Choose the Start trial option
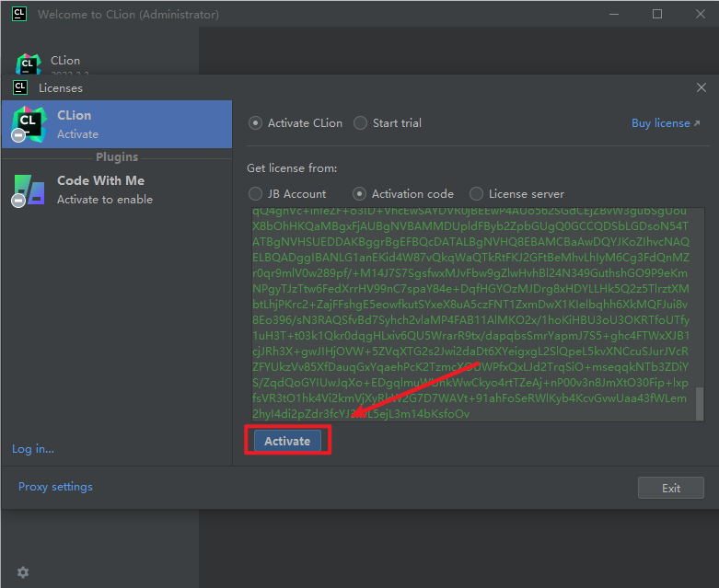 360,123
